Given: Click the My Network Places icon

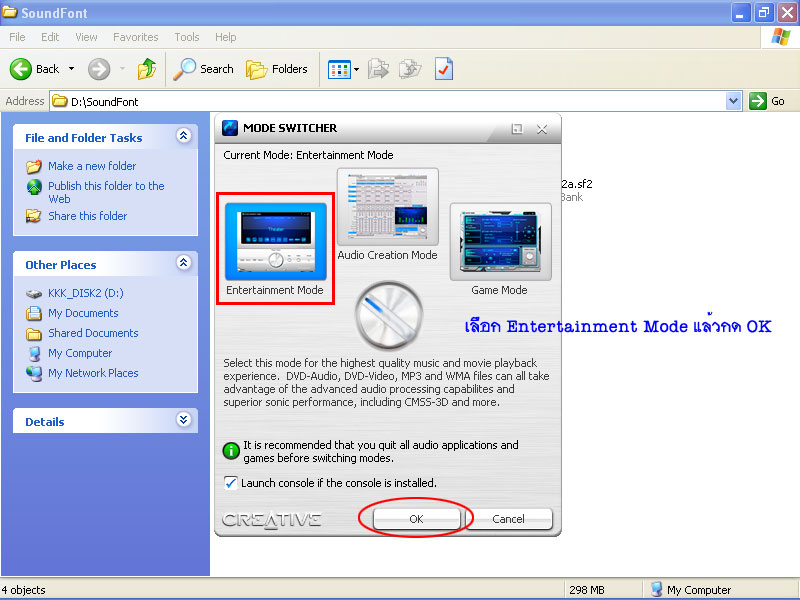Looking at the screenshot, I should coord(34,373).
